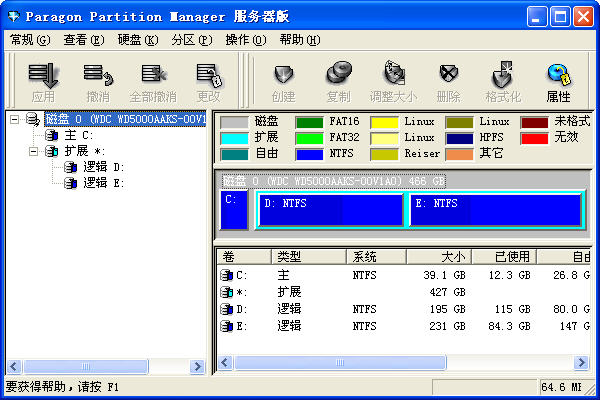This screenshot has height=400, width=600.
Task: Sort by the 大小 column header
Action: click(x=439, y=256)
